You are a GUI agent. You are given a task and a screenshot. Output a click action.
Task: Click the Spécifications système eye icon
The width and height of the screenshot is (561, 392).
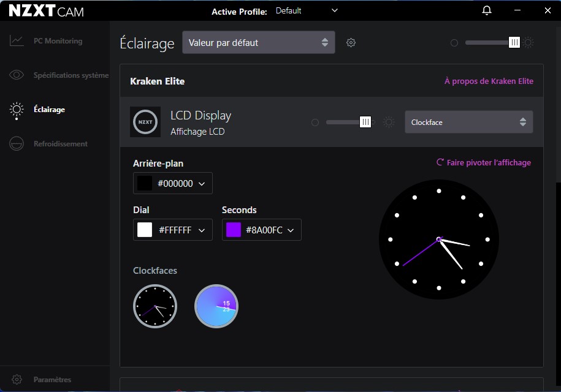17,75
